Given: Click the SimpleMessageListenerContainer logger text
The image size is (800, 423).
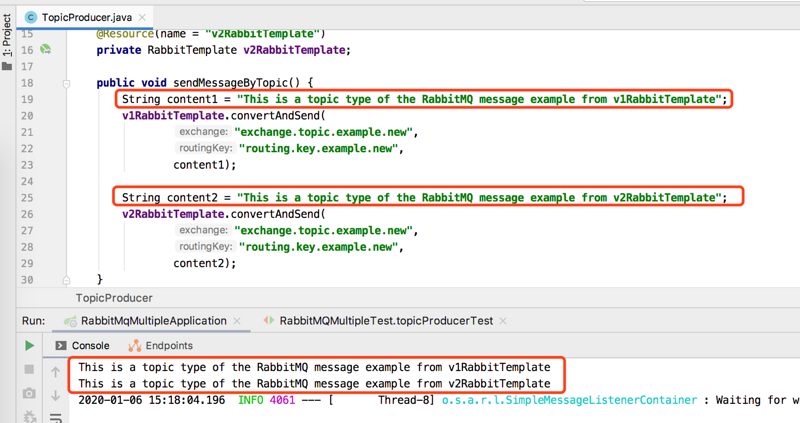Looking at the screenshot, I should 569,401.
